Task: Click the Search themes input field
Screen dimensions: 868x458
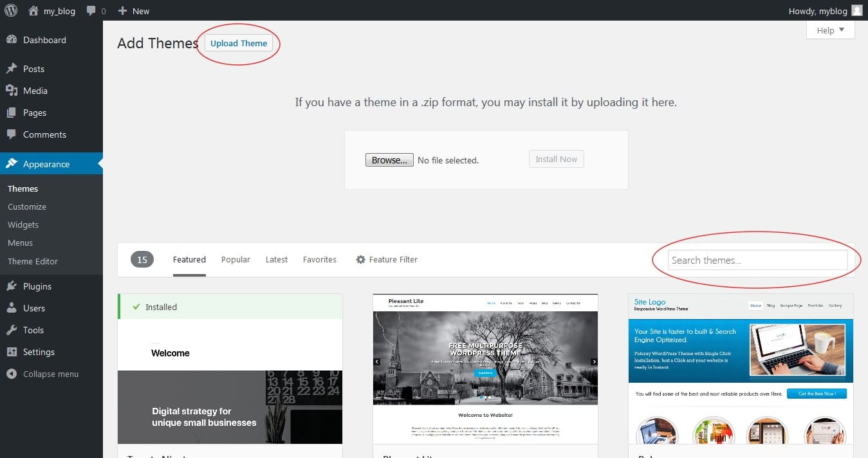Action: 757,260
